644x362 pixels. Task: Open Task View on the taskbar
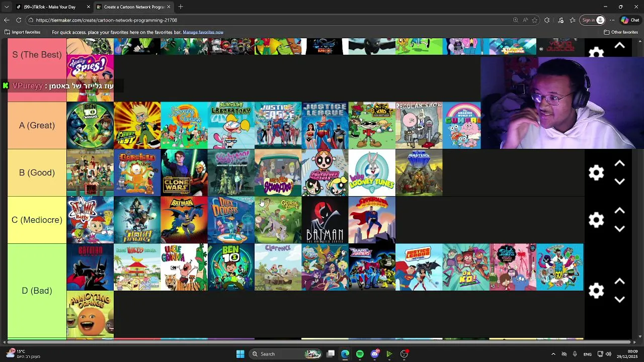pyautogui.click(x=331, y=354)
